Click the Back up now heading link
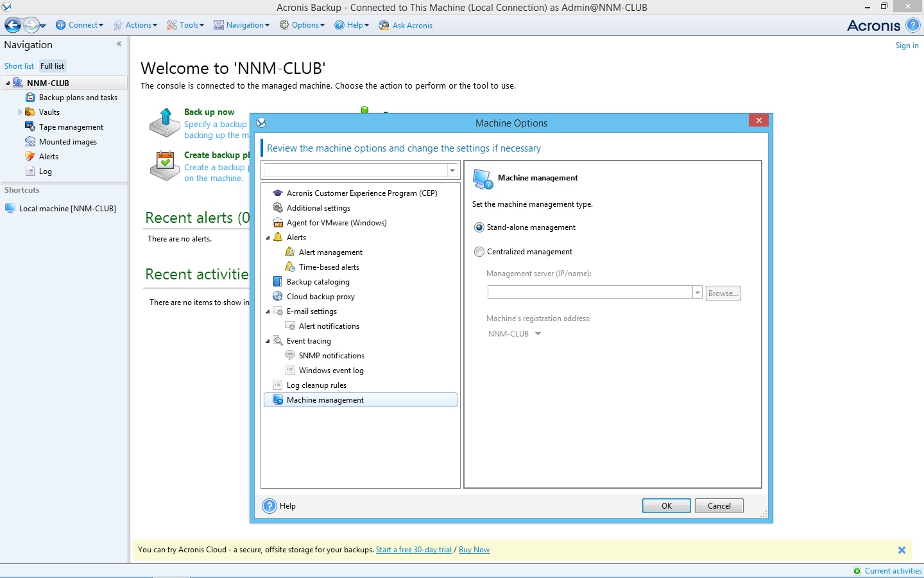The height and width of the screenshot is (578, 924). pyautogui.click(x=209, y=112)
